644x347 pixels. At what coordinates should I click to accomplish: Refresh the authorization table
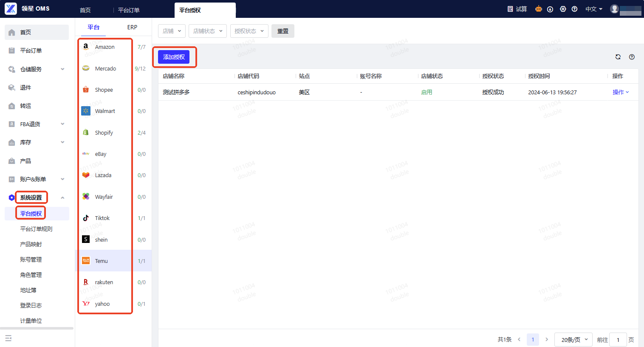(618, 57)
